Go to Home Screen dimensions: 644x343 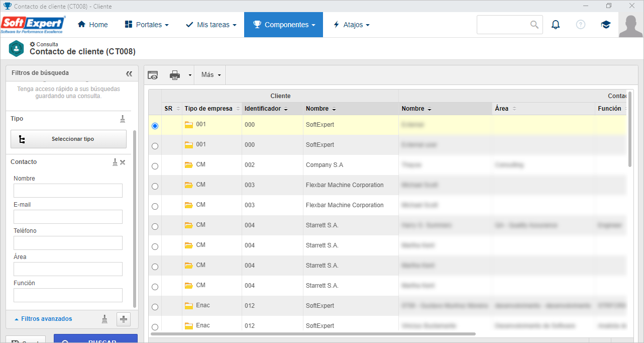(x=93, y=25)
